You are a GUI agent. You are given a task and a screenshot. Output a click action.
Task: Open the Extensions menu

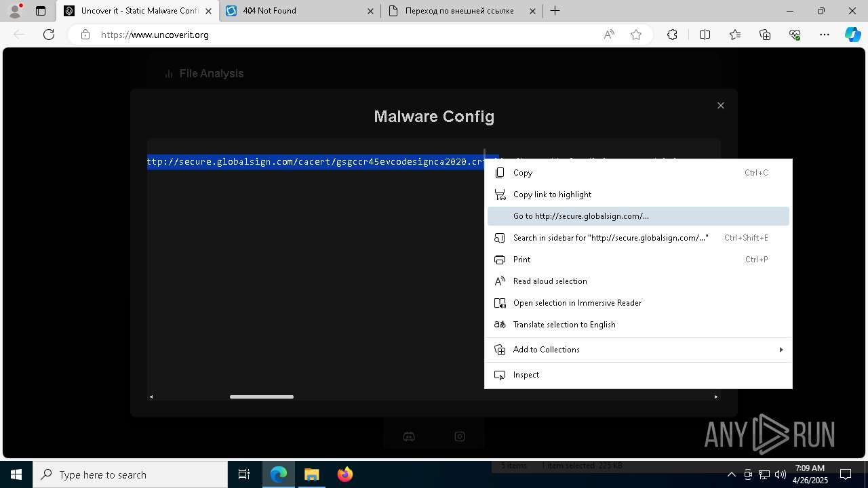coord(672,35)
